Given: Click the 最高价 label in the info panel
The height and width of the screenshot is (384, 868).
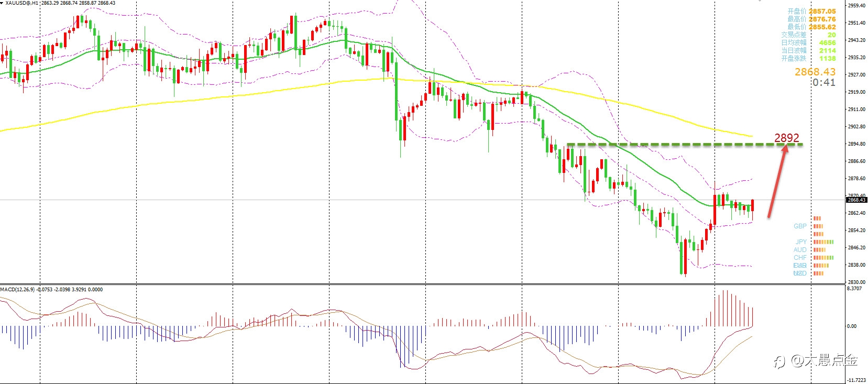Looking at the screenshot, I should [x=797, y=19].
